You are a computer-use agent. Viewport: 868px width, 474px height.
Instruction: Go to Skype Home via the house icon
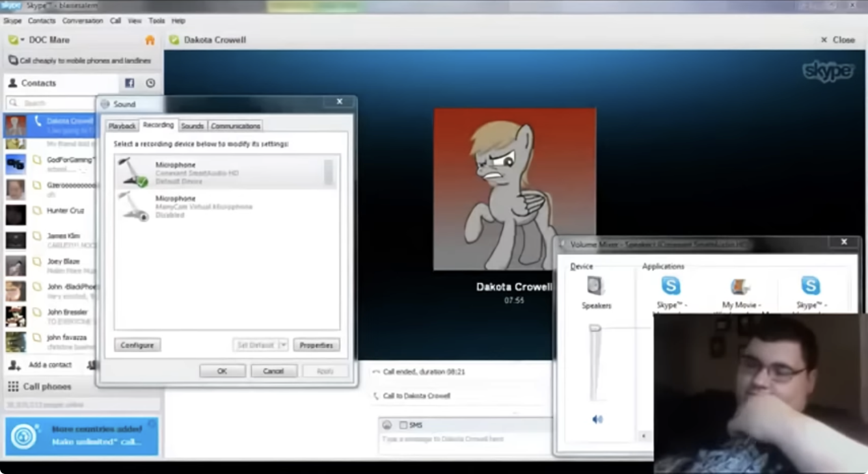pyautogui.click(x=150, y=40)
